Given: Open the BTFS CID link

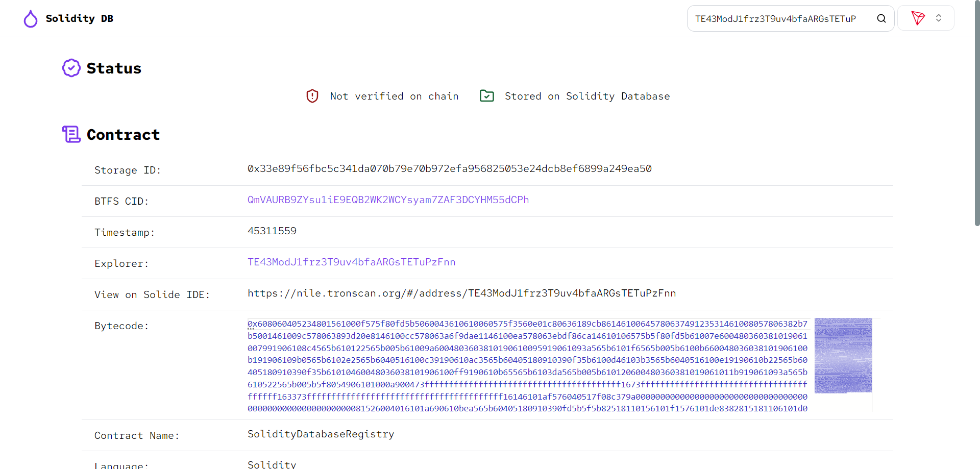Looking at the screenshot, I should [x=388, y=200].
